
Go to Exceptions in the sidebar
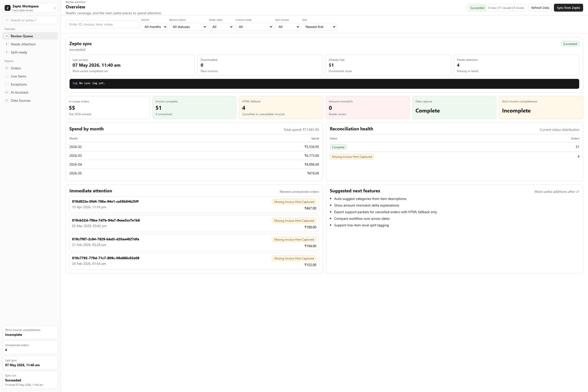pos(30,84)
